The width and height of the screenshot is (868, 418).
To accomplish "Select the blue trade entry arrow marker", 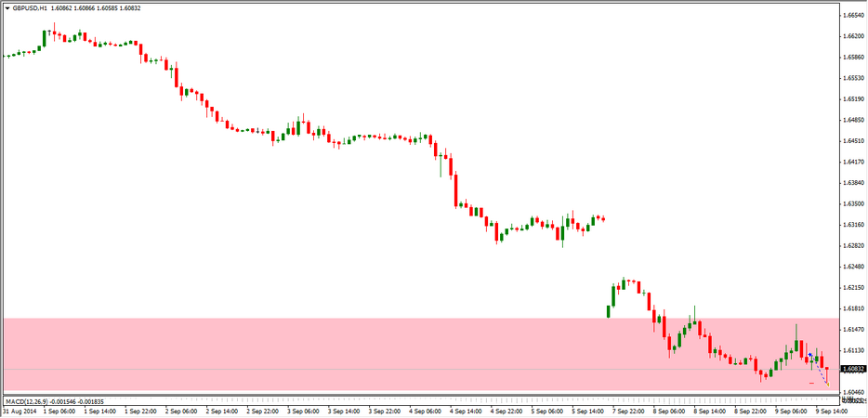I will tap(810, 355).
